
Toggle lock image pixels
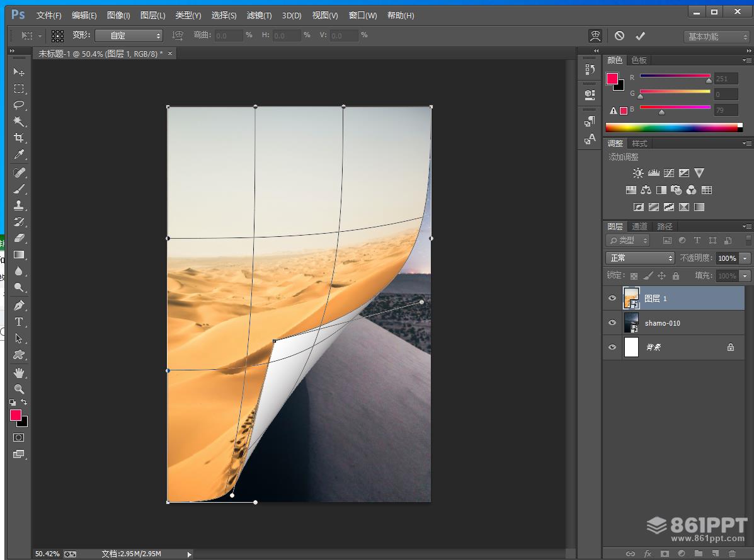pyautogui.click(x=648, y=276)
